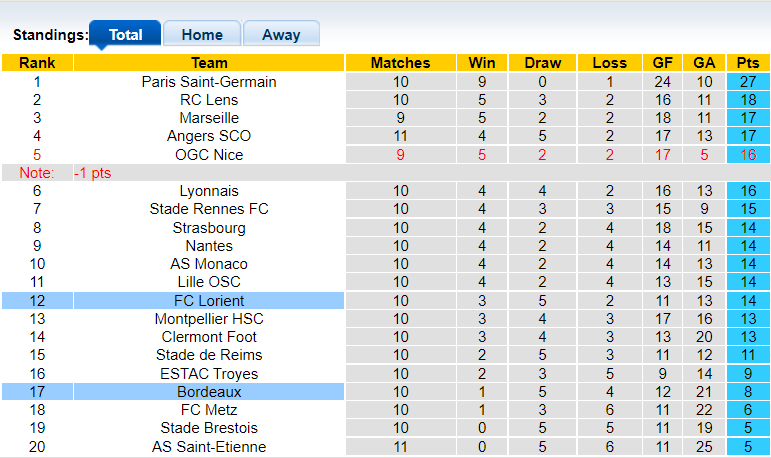Click the highlighted FC Lorient team
The width and height of the screenshot is (771, 458).
[209, 301]
